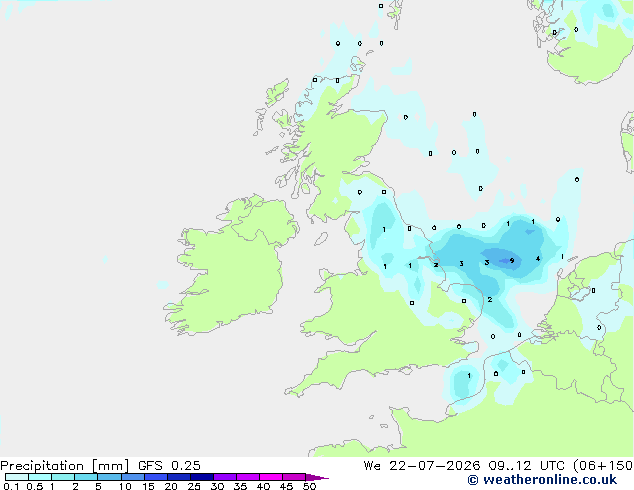Click the '(06+150' forecast run text
Screen dimensions: 634x490
(x=603, y=466)
